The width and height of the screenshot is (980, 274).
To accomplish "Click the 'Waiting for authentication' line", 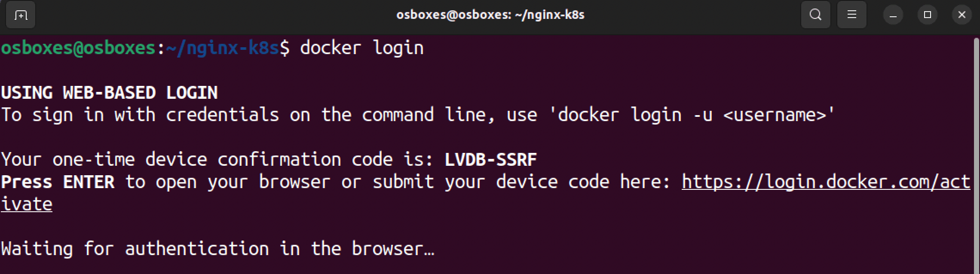I will (217, 249).
